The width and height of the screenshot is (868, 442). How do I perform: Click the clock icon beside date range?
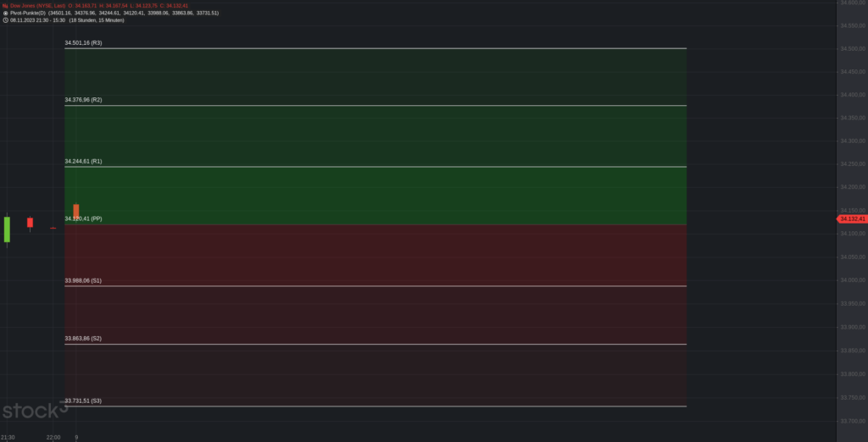tap(6, 20)
